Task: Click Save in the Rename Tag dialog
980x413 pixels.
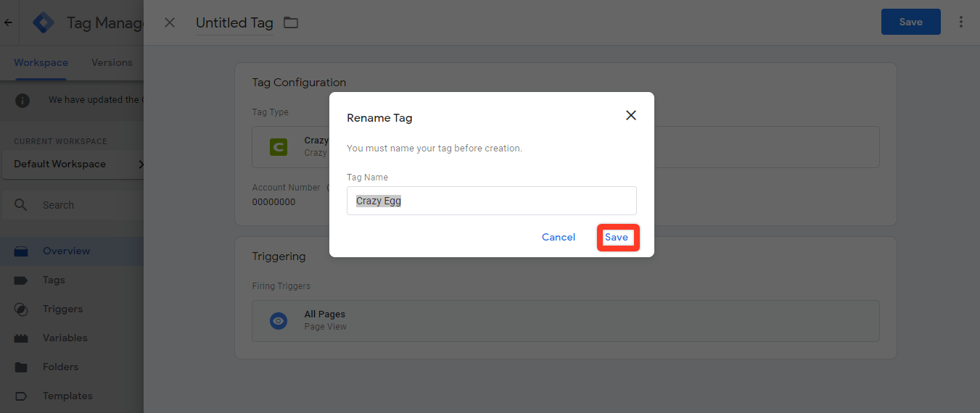Action: point(617,238)
